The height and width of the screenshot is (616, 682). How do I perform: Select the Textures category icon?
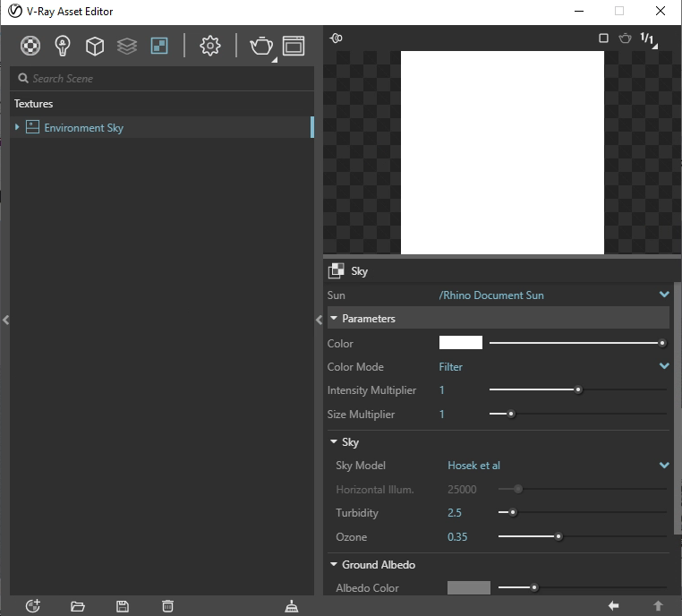(x=159, y=46)
